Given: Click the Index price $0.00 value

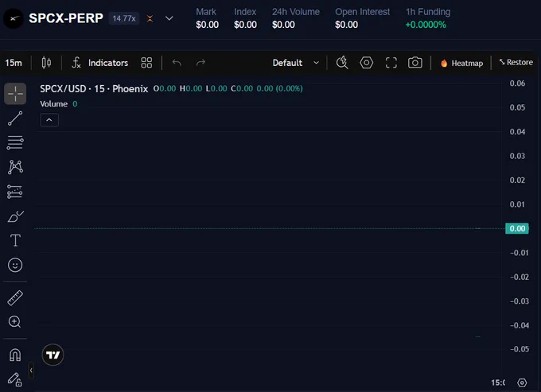Looking at the screenshot, I should click(245, 25).
